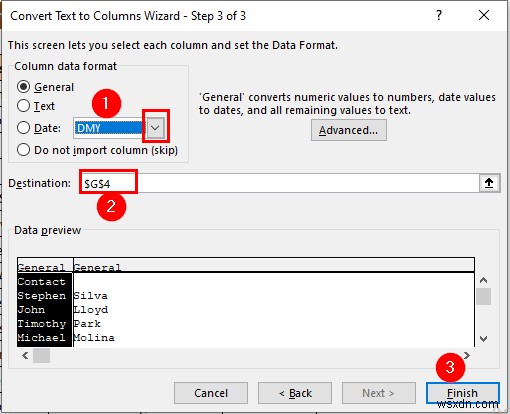
Task: Go back with the < Back button
Action: click(295, 393)
